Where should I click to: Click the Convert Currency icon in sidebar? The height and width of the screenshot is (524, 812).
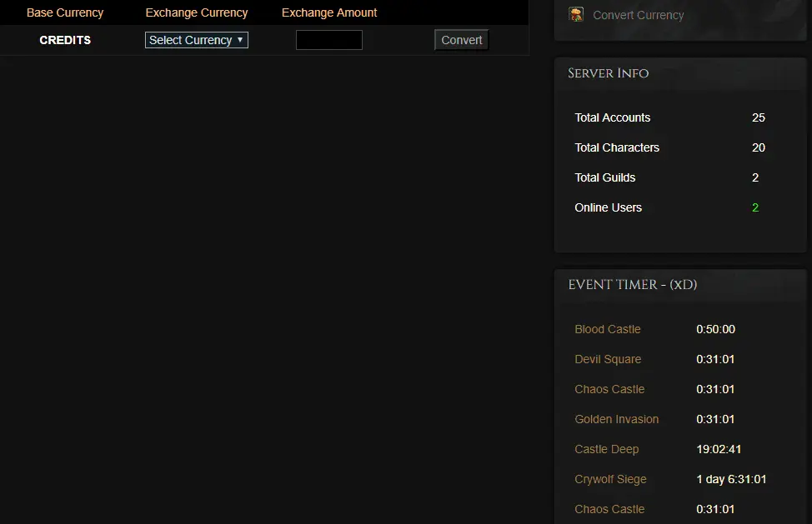(x=576, y=14)
